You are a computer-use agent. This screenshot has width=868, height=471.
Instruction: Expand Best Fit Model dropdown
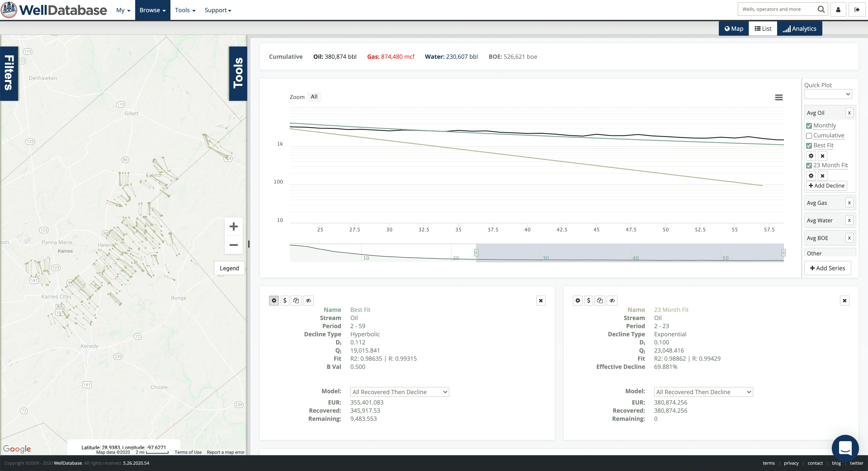tap(400, 392)
